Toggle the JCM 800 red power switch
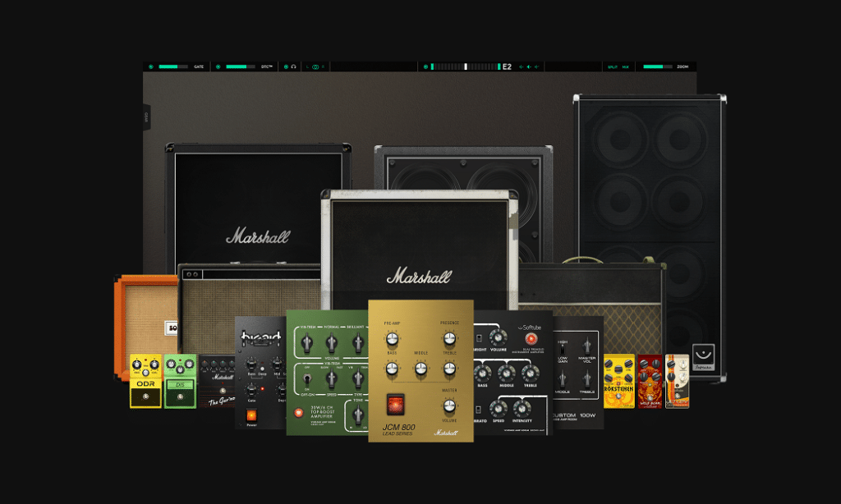 coord(395,405)
